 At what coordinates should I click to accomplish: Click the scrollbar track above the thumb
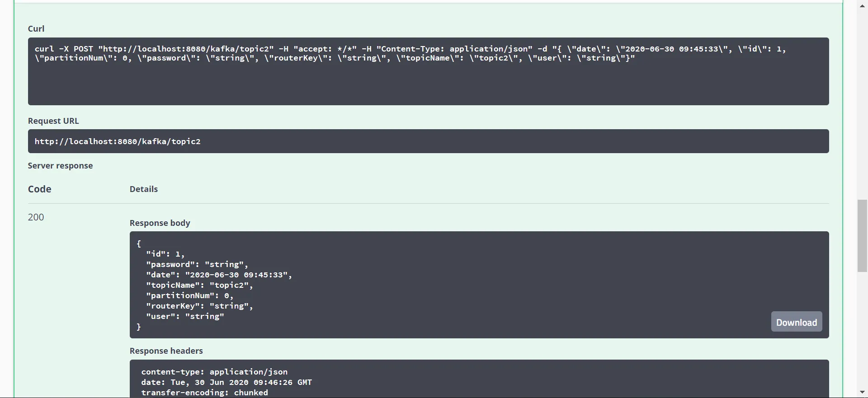862,104
